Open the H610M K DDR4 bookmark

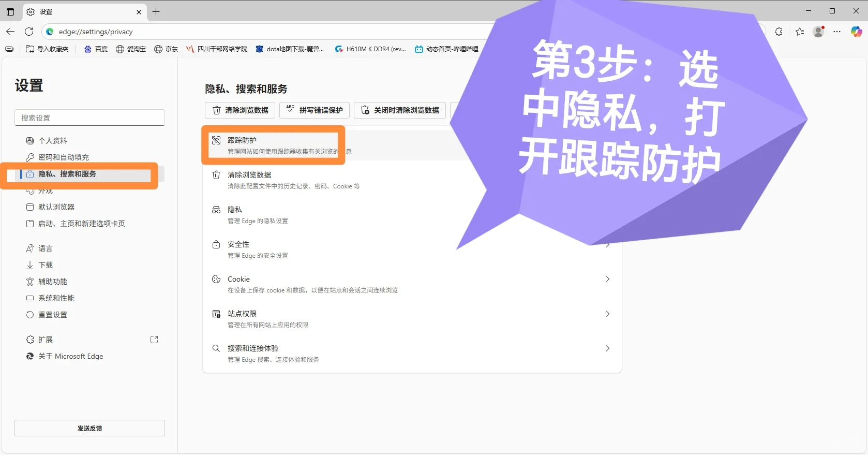point(370,49)
